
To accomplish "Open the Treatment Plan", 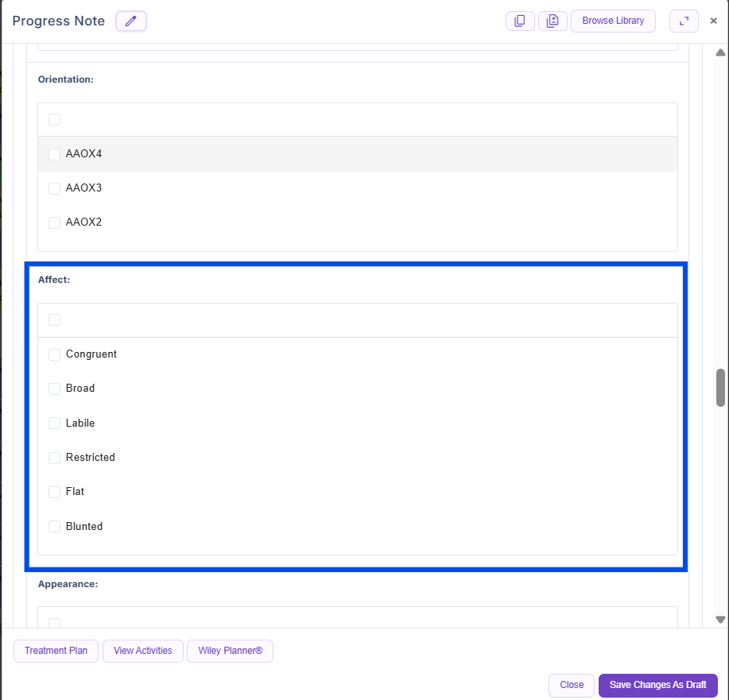I will [x=56, y=651].
